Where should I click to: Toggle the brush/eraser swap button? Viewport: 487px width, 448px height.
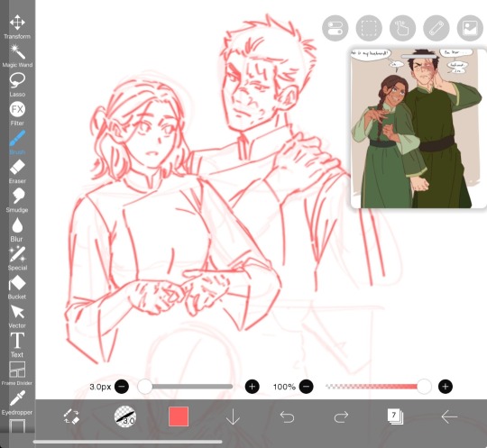point(72,416)
